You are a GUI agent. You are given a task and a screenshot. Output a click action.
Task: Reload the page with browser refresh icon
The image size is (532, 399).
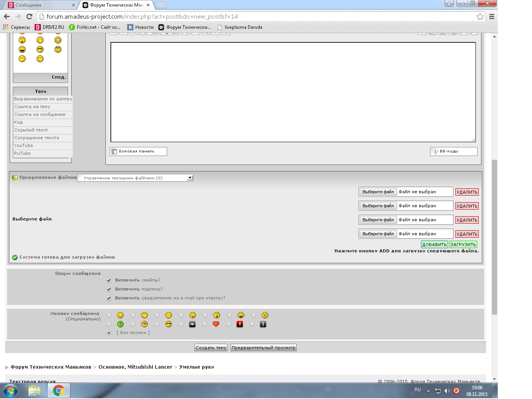pos(29,16)
